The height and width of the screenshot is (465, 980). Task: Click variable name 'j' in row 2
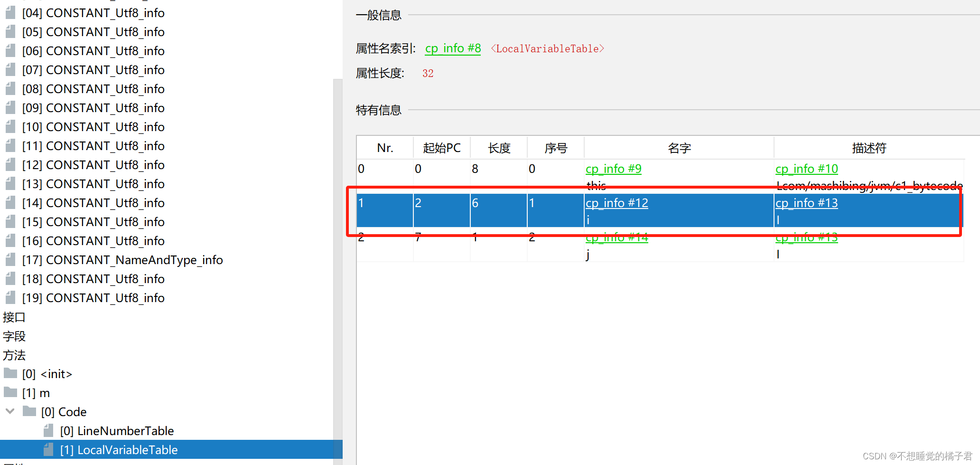click(588, 255)
